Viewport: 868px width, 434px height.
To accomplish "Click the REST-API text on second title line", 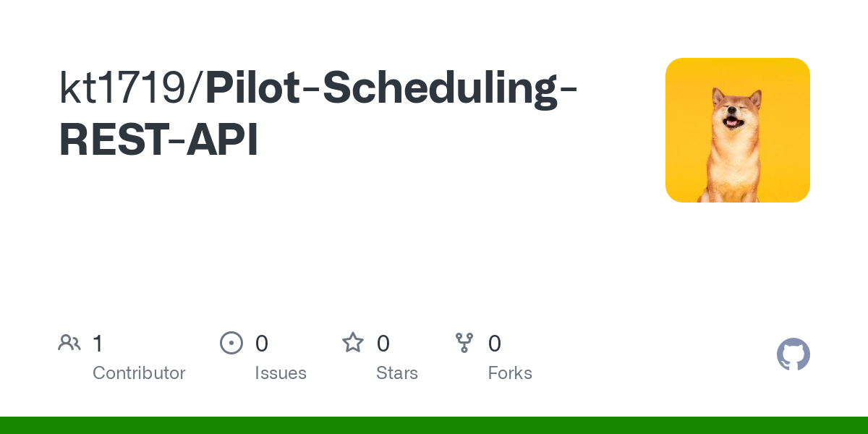I will pos(158,140).
